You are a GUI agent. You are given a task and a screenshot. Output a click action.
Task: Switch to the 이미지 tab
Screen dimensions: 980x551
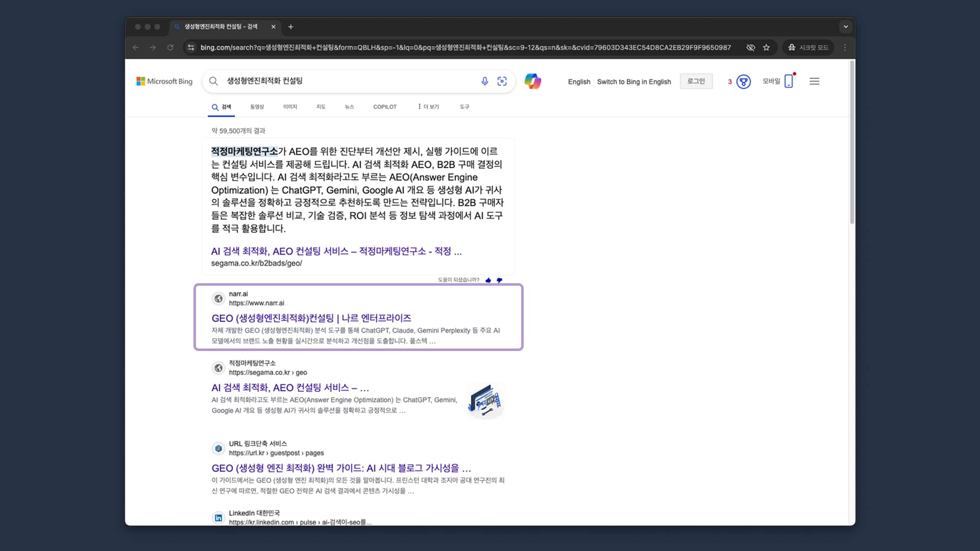(289, 107)
